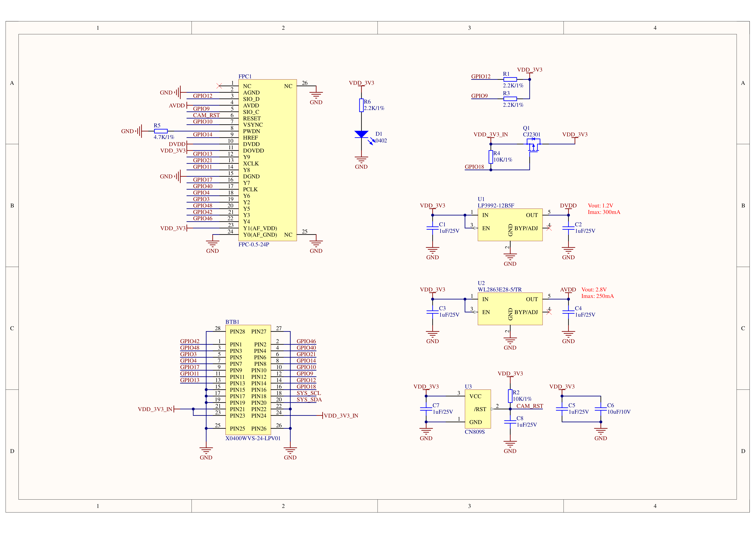Viewport: 756px width, 534px height.
Task: Click the 'HREF' pin name on FPC1
Action: (x=250, y=138)
